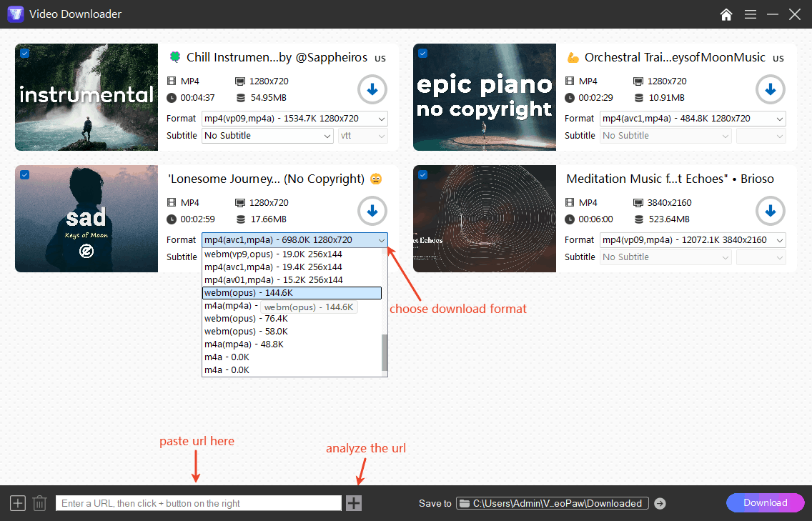Click the instrumental waterfall thumbnail
The width and height of the screenshot is (812, 521).
(86, 97)
